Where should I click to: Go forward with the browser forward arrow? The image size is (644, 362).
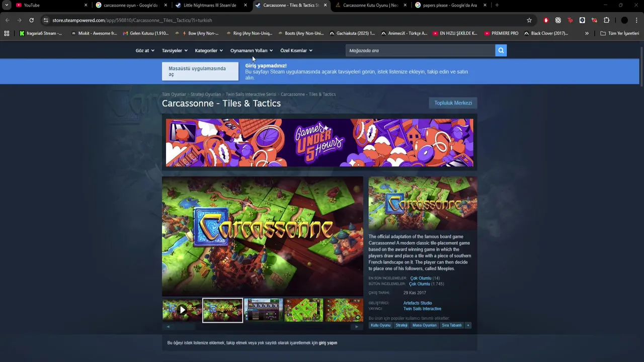pyautogui.click(x=19, y=20)
